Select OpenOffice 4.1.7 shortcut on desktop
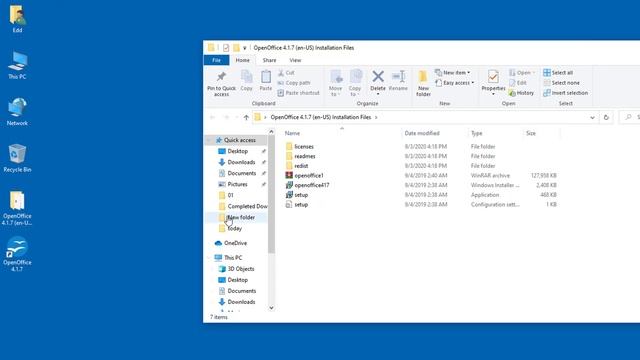This screenshot has width=640, height=360. [x=17, y=254]
